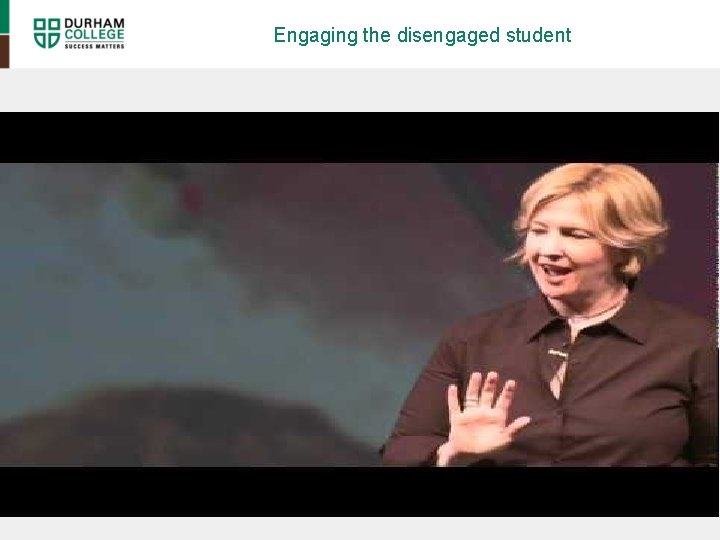Click the video's bottom black letterbox bar
The image size is (720, 540).
tap(360, 491)
